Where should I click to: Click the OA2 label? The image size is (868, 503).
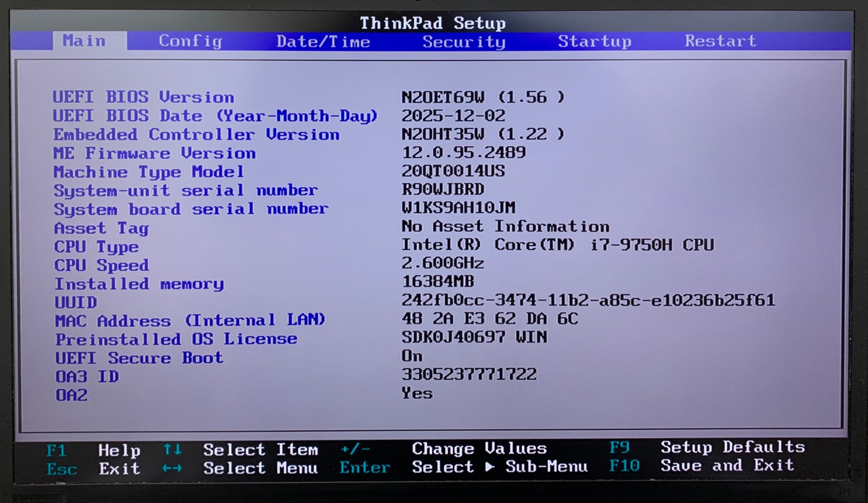click(72, 395)
